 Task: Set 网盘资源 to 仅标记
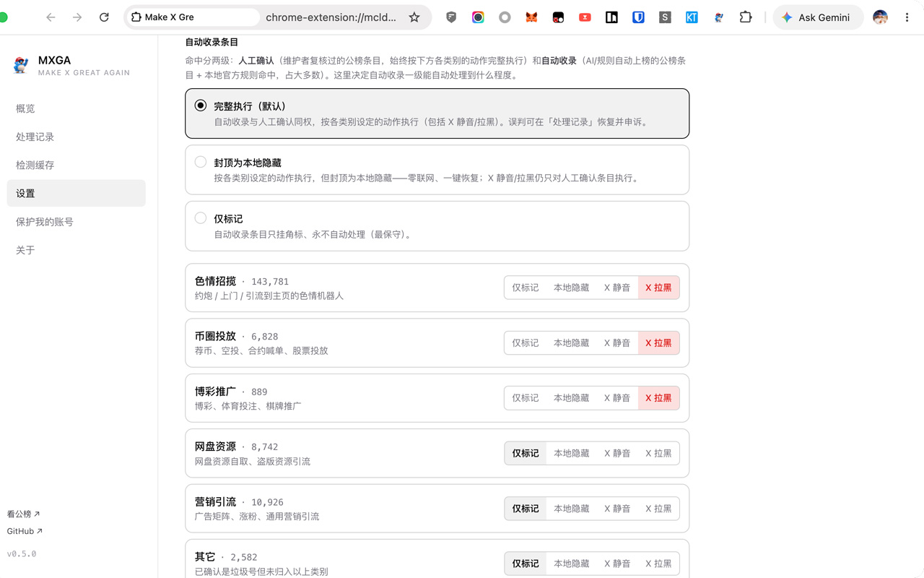coord(525,453)
